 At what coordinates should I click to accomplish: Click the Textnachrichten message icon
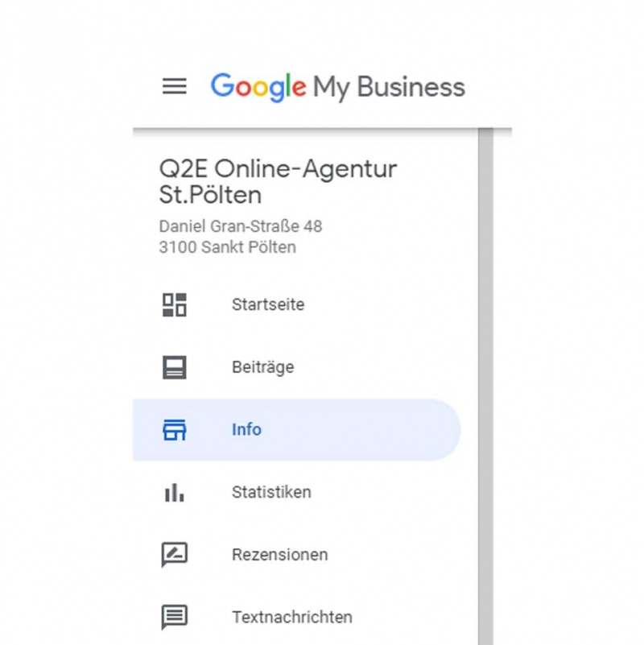coord(175,618)
